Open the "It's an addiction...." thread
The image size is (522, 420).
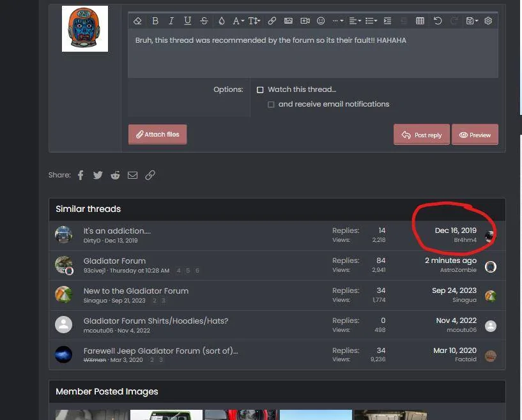(x=117, y=231)
